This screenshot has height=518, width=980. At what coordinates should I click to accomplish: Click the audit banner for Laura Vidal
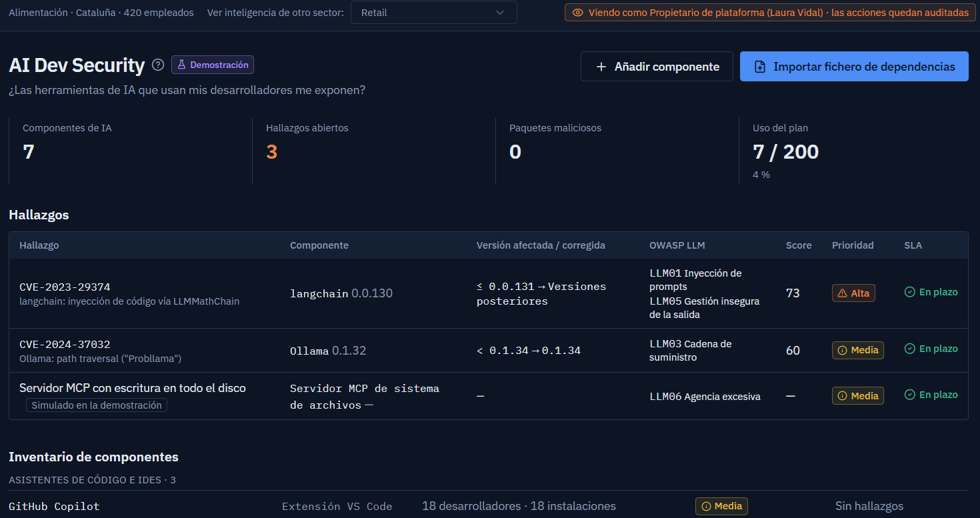pos(770,13)
